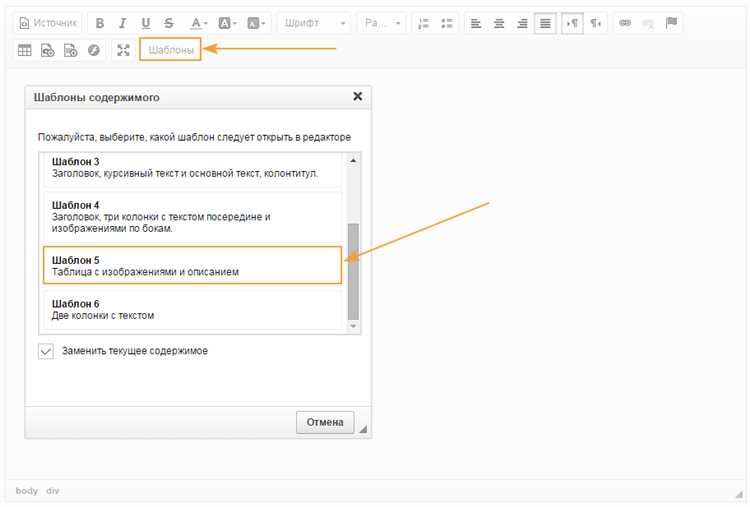Viewport: 750px width, 507px height.
Task: Align text to the left
Action: [475, 23]
